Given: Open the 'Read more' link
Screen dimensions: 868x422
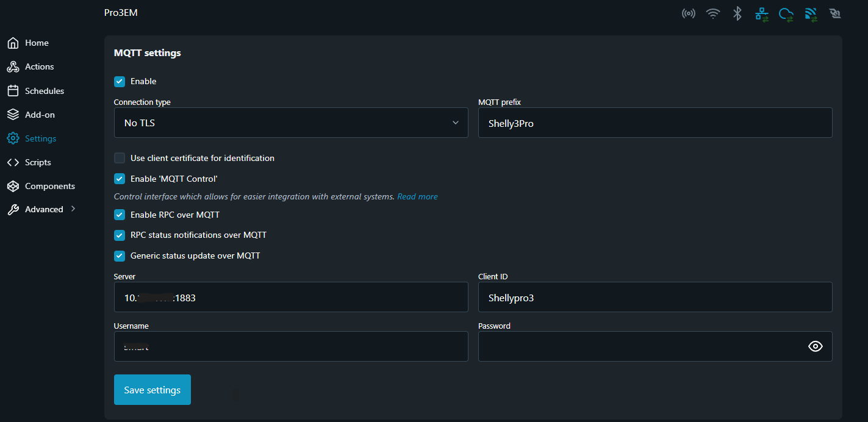Looking at the screenshot, I should tap(417, 196).
